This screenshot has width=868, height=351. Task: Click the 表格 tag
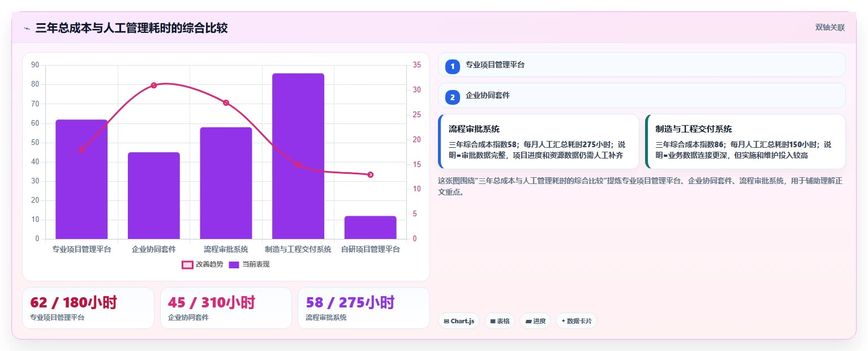500,321
